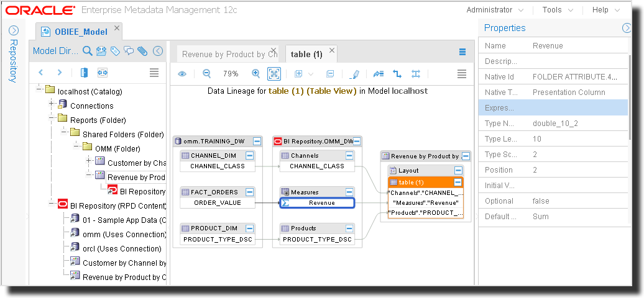Navigate back in model tree
The height and width of the screenshot is (298, 644).
(x=40, y=73)
